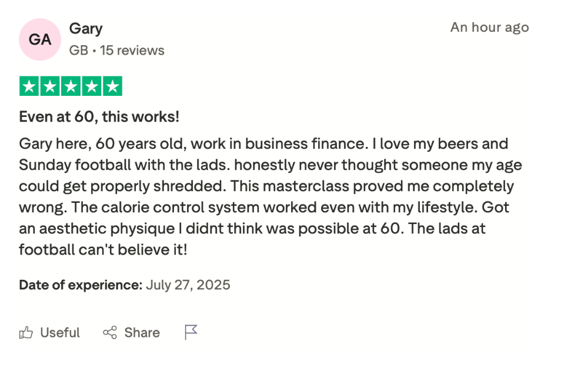
Task: Click the second green star
Action: click(x=50, y=86)
